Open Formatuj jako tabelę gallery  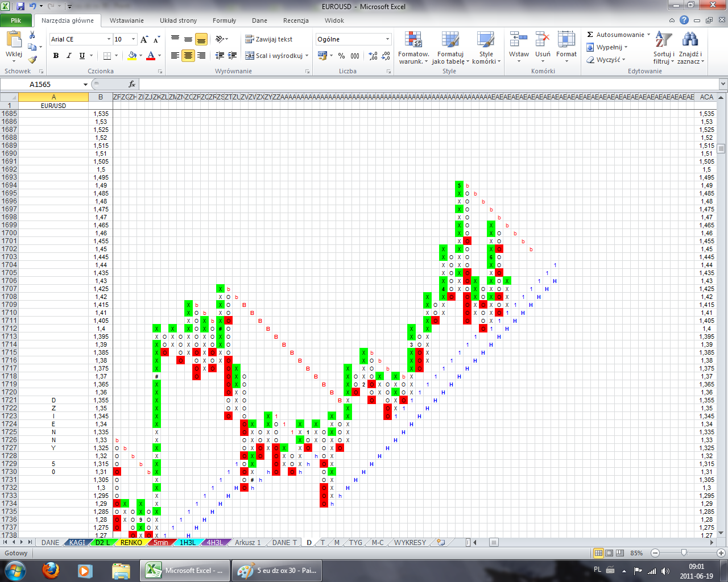click(x=450, y=48)
